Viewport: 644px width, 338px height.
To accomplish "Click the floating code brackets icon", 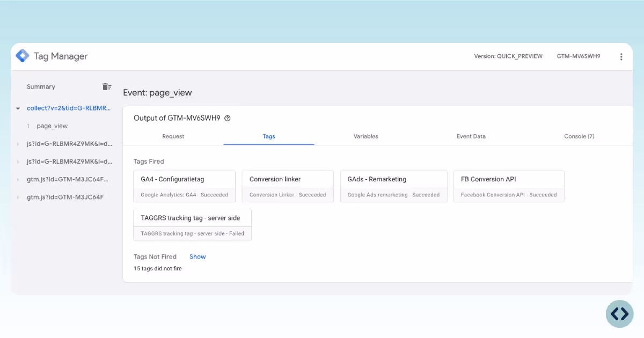I will pyautogui.click(x=619, y=314).
